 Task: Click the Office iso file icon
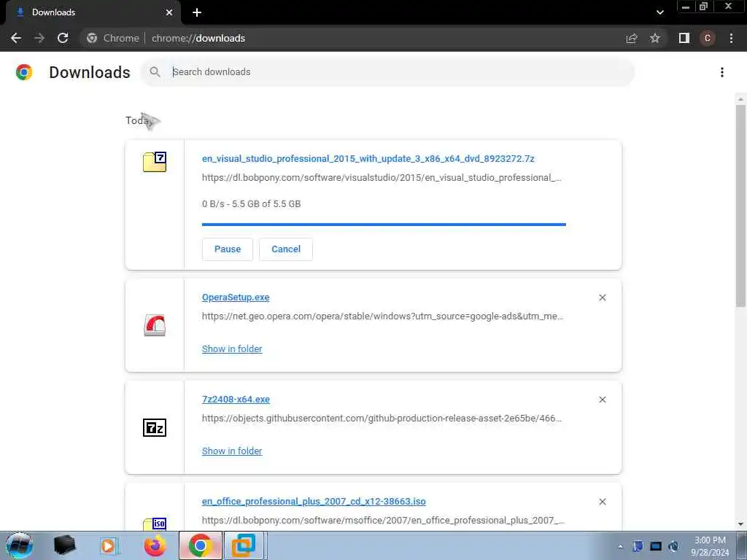(155, 524)
